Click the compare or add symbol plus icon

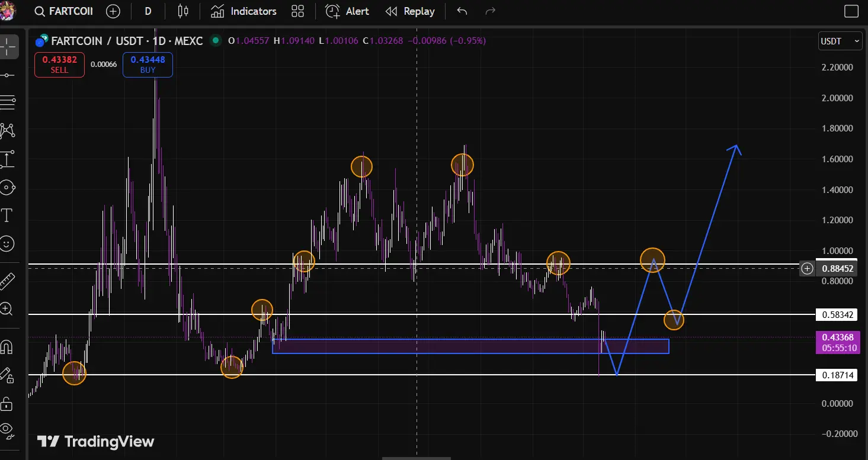click(x=113, y=11)
